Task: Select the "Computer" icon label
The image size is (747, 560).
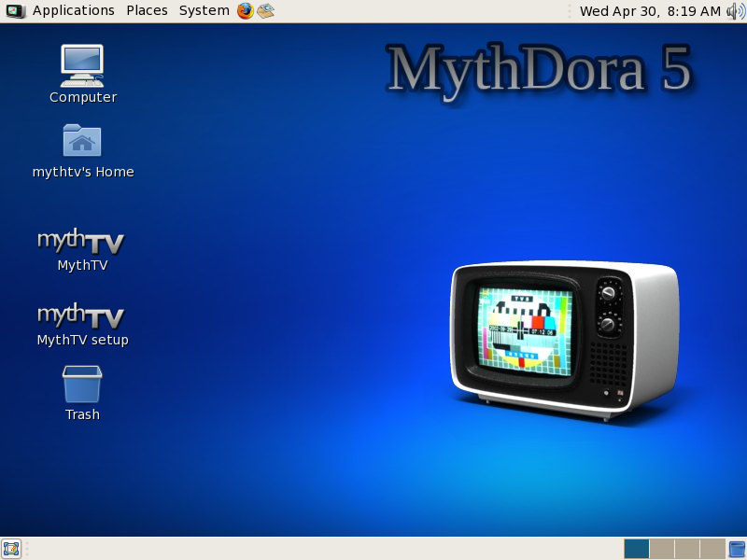Action: [x=83, y=97]
